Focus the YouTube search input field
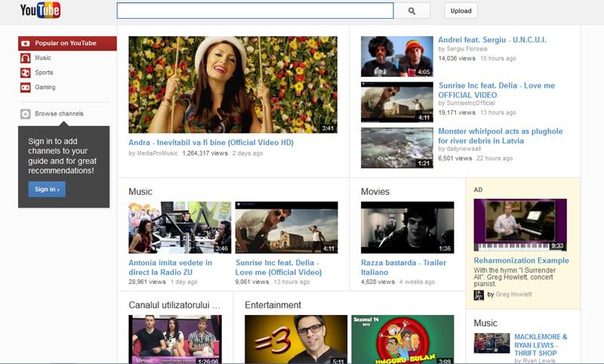 point(254,11)
